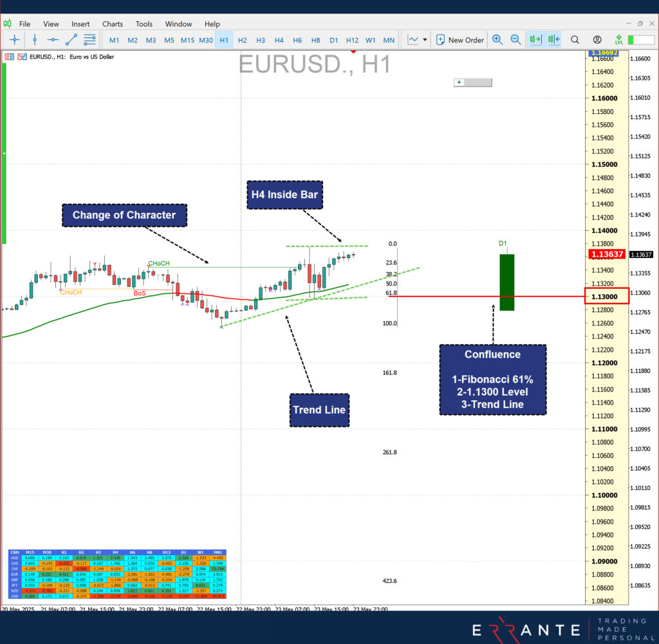Click the New Order button
Screen dimensions: 659x644
click(459, 40)
